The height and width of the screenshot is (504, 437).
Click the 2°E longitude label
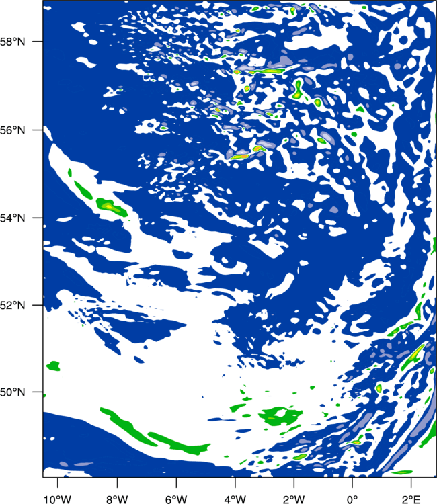[x=411, y=499]
